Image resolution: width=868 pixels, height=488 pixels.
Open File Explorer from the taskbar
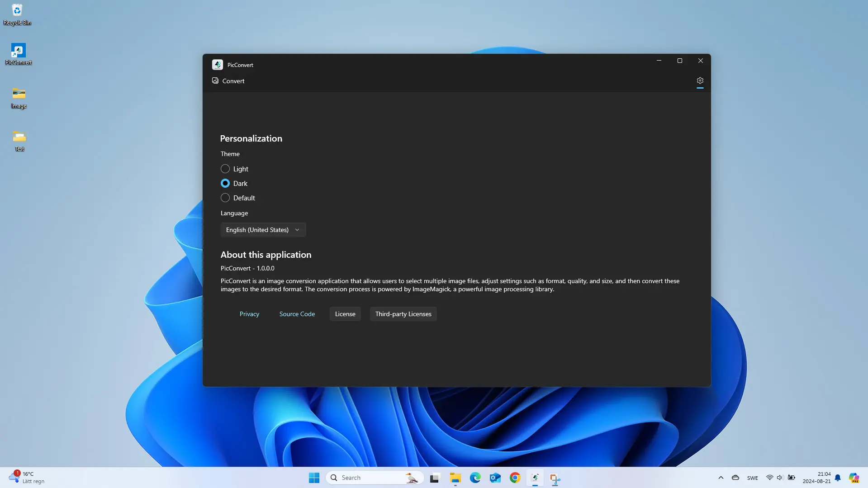coord(455,478)
